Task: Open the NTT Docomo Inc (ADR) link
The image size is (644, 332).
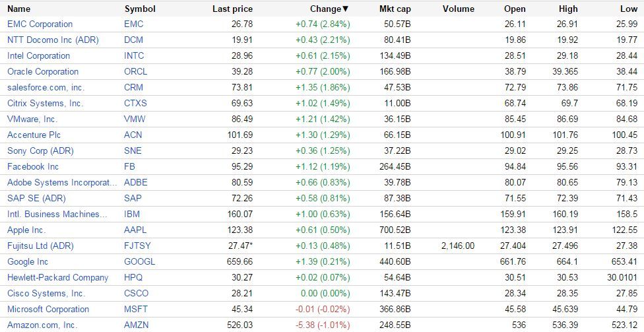Action: pos(53,40)
